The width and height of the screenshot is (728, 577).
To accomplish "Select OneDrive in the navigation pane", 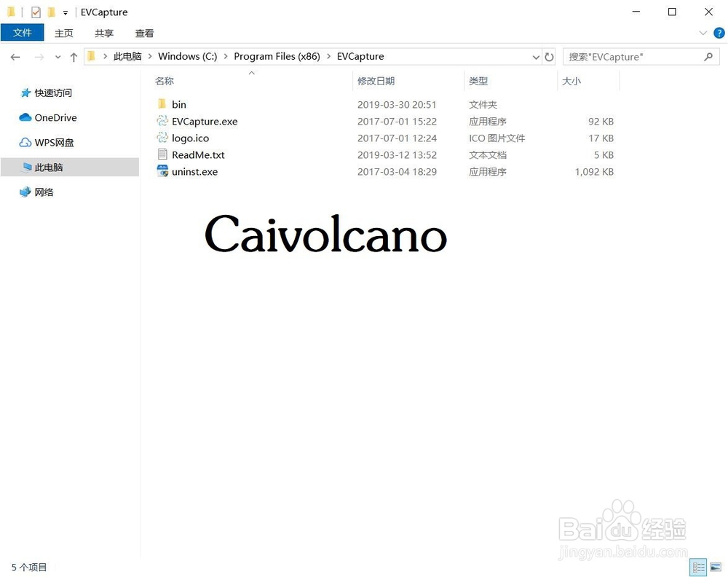I will pos(56,117).
